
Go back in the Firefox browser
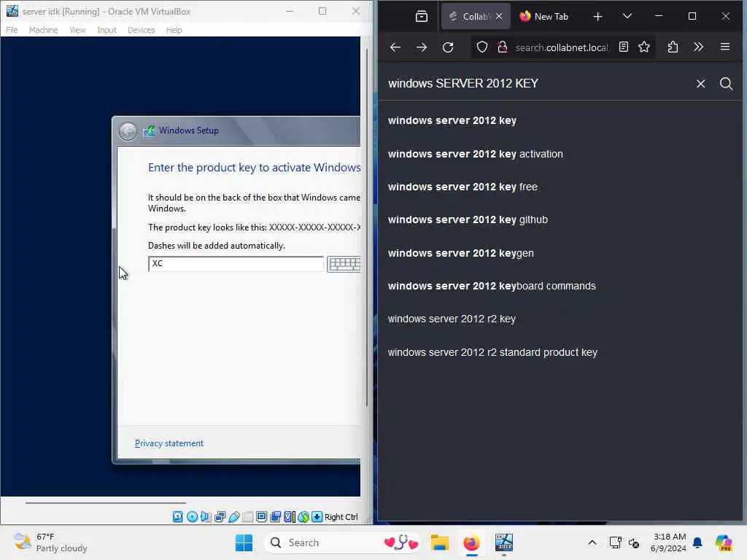coord(395,47)
